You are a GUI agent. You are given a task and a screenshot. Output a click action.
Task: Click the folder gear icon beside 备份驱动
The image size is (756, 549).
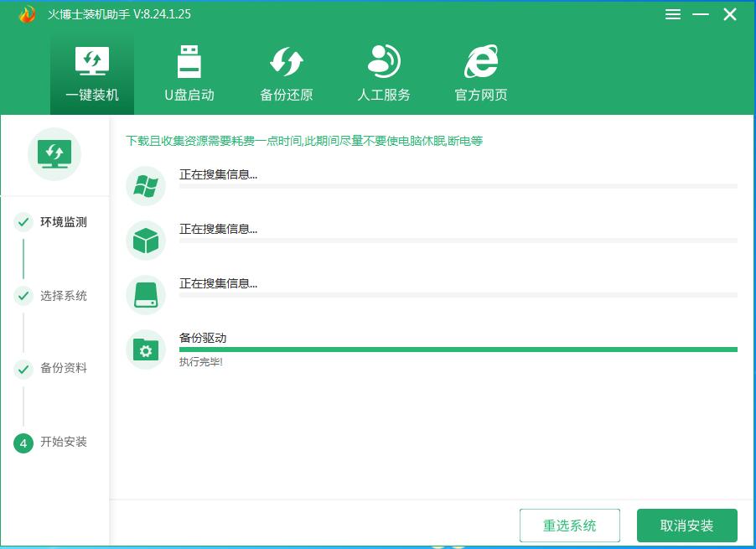click(146, 350)
